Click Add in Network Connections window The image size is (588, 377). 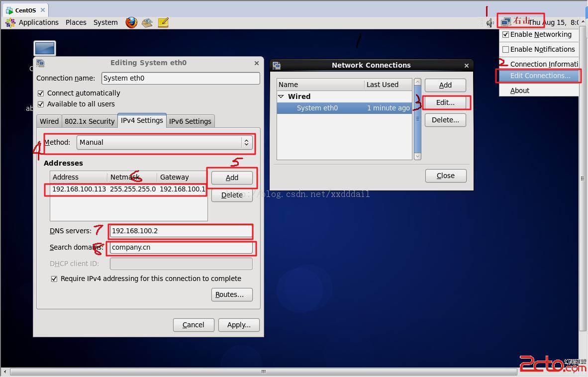click(x=446, y=85)
